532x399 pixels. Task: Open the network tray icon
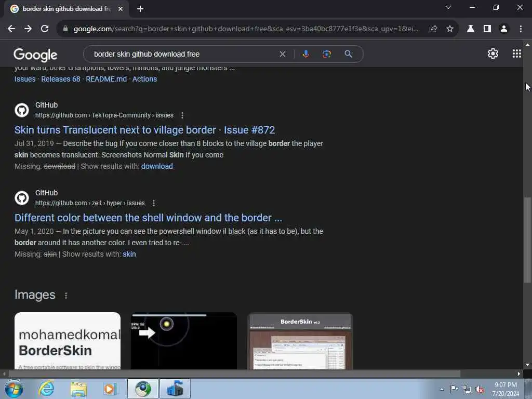(467, 389)
